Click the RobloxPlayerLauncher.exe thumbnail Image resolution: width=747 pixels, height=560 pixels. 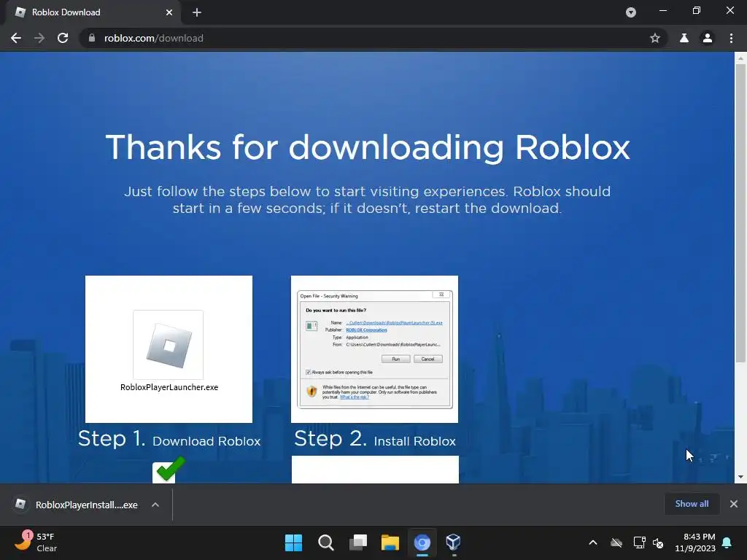coord(169,349)
